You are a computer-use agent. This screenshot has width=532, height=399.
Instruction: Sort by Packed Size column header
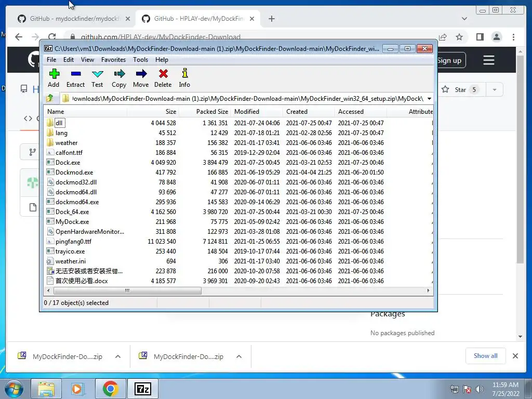tap(205, 112)
